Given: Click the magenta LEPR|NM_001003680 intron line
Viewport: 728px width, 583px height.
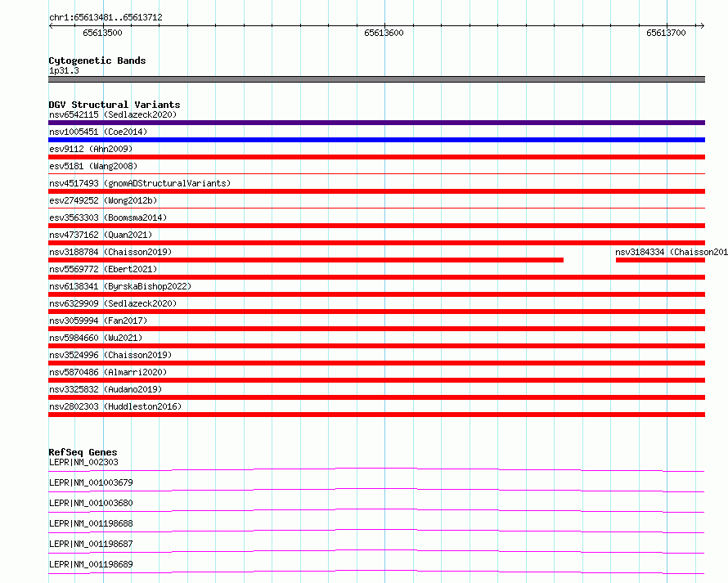Looking at the screenshot, I should click(x=376, y=510).
